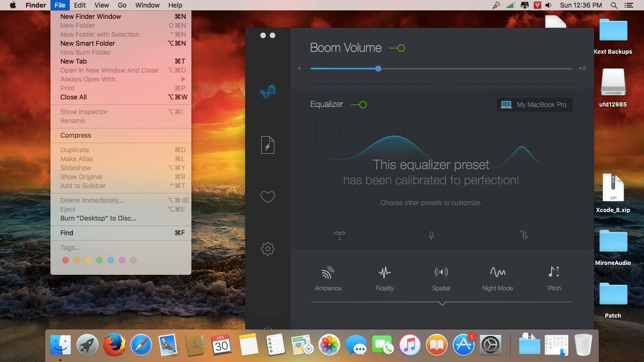Screen dimensions: 644x362
Task: Choose New Smart Folder from File menu
Action: pyautogui.click(x=121, y=43)
